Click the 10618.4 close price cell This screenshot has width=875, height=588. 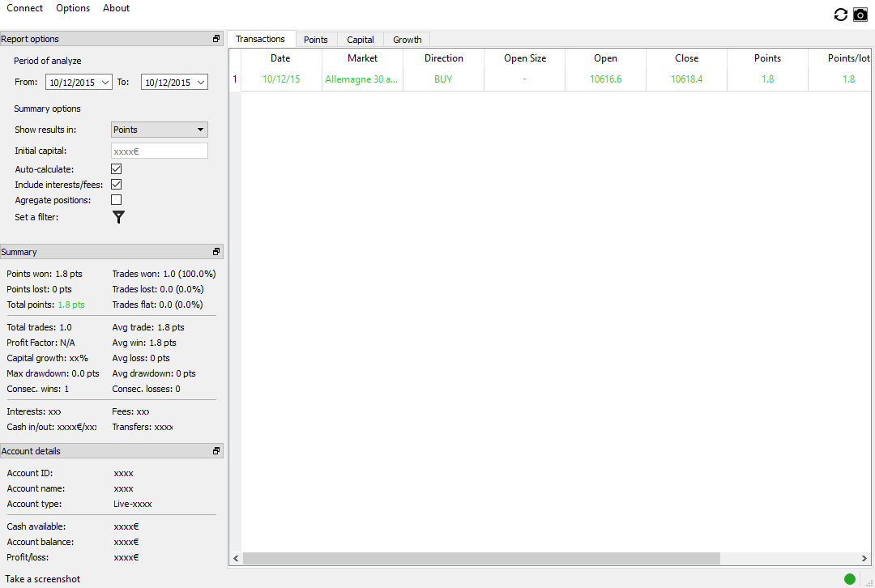click(686, 79)
